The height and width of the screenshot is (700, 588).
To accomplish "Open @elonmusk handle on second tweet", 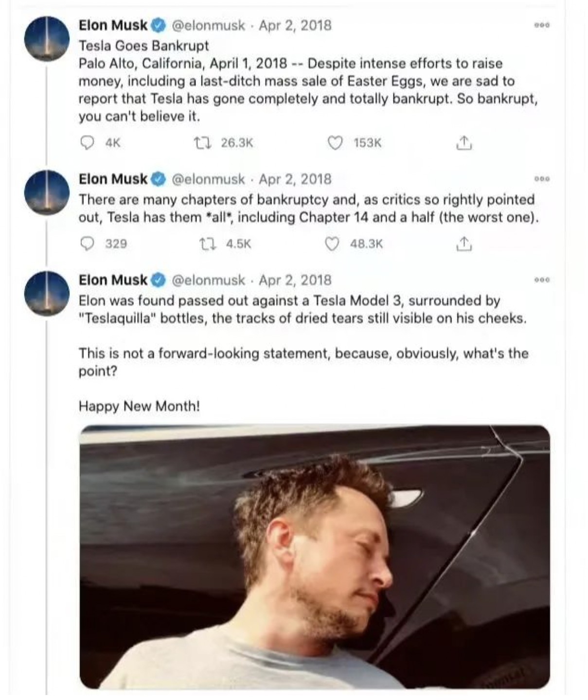I will [x=209, y=179].
